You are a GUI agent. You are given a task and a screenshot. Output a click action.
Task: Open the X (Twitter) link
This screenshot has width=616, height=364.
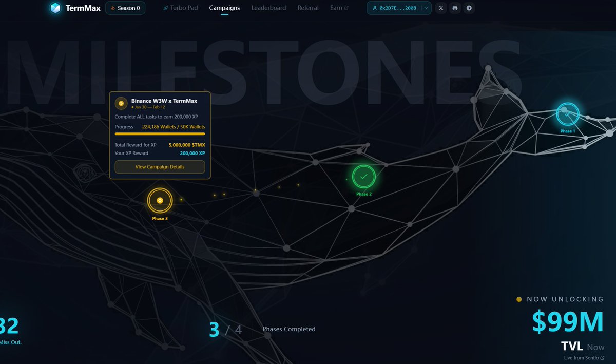pyautogui.click(x=441, y=8)
